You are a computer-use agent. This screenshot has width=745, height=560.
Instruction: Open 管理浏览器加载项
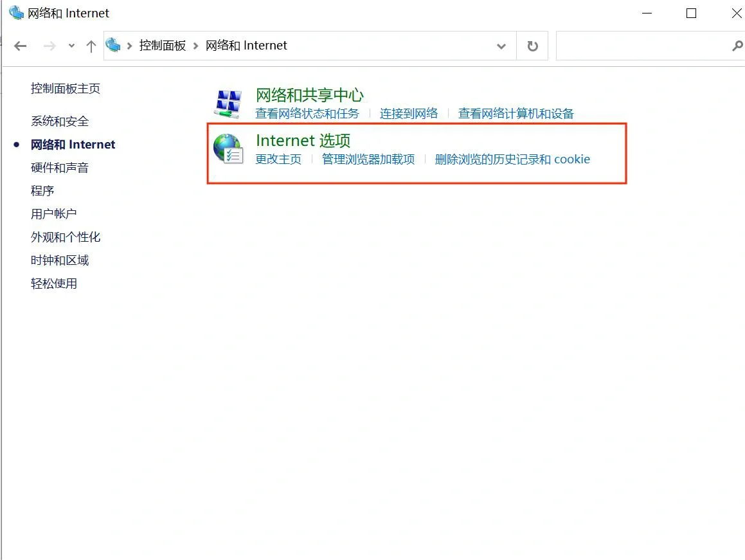pyautogui.click(x=368, y=159)
